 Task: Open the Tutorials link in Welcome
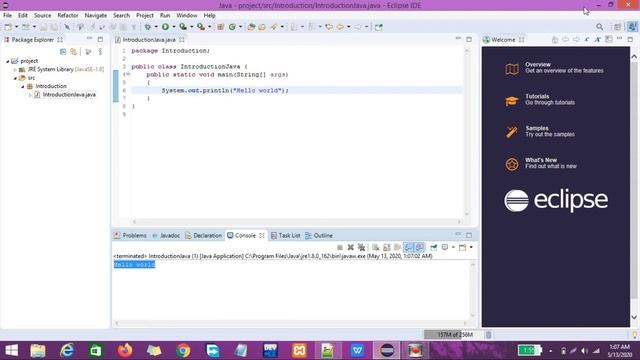click(x=537, y=96)
